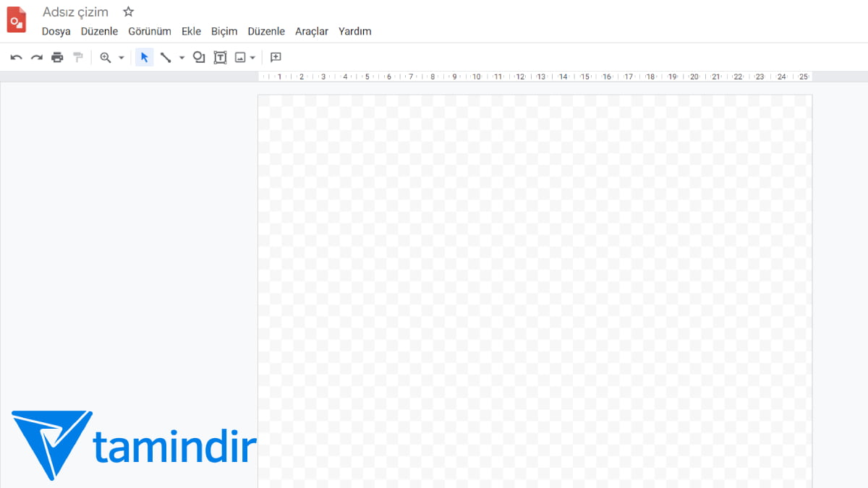Screen dimensions: 868x488
Task: Undo the last action
Action: coord(16,57)
